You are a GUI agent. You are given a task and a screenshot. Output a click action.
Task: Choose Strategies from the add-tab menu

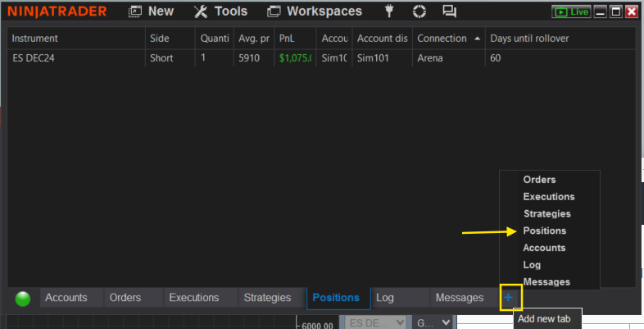point(550,213)
